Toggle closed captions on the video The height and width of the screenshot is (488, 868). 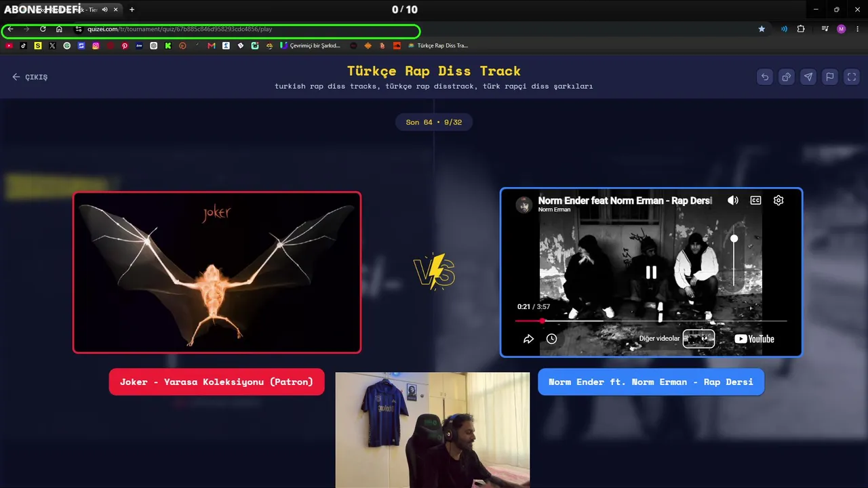[755, 201]
